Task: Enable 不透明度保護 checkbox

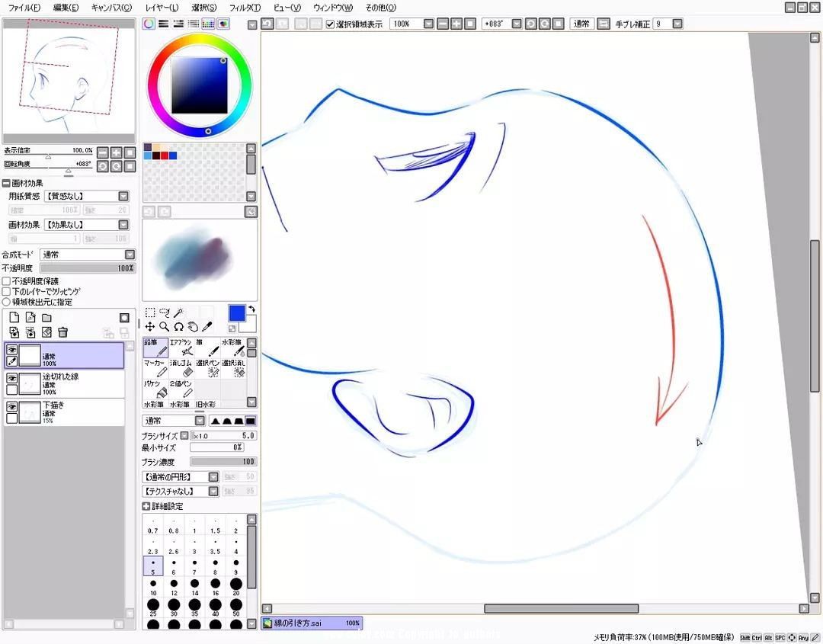Action: coord(6,281)
